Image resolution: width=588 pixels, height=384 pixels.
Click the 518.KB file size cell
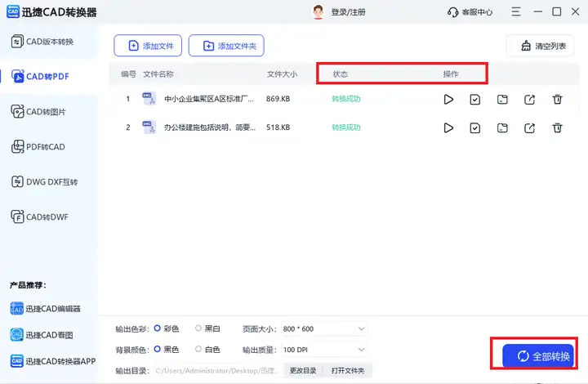coord(278,127)
